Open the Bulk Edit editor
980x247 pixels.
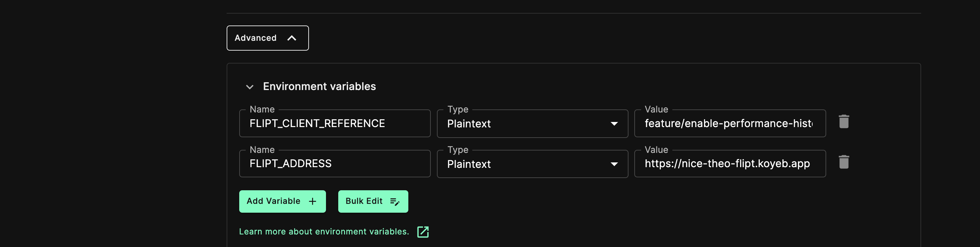[373, 201]
